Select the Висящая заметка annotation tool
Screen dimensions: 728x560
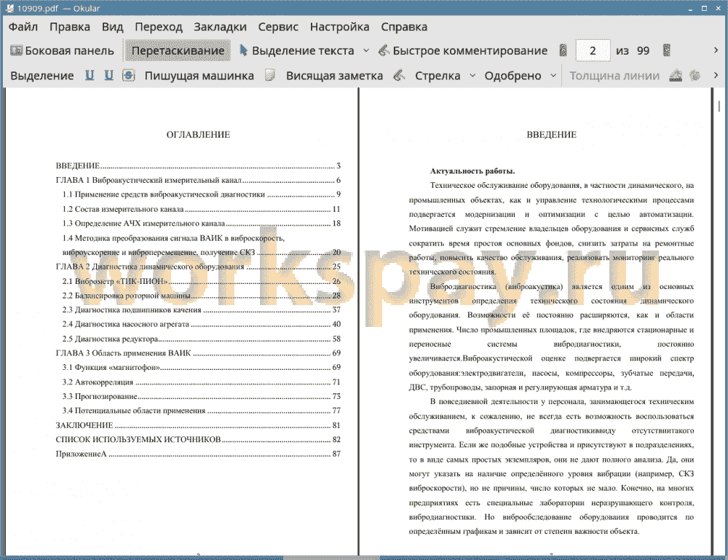(334, 76)
